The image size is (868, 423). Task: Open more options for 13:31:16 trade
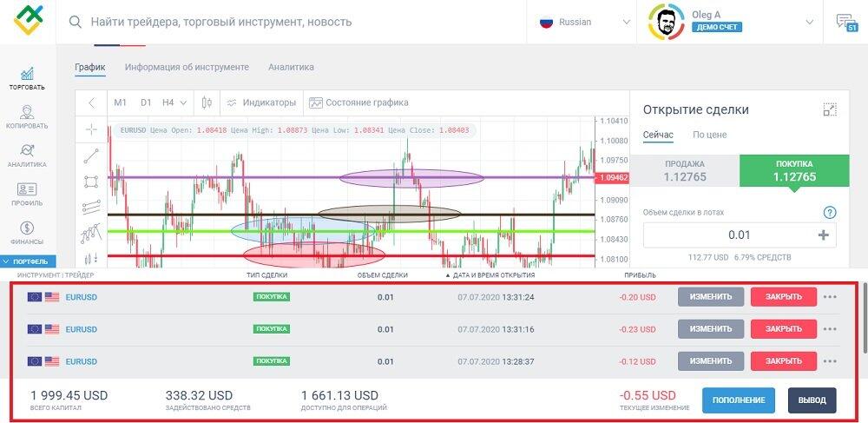click(830, 329)
